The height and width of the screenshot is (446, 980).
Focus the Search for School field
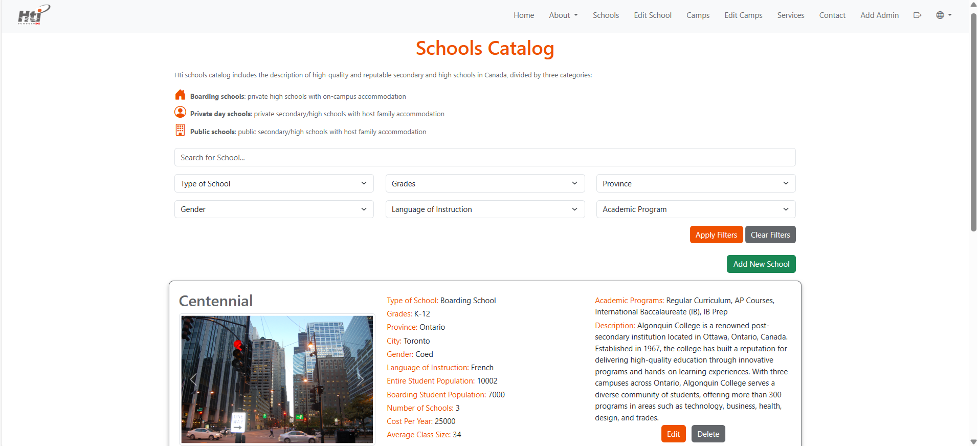(x=484, y=158)
